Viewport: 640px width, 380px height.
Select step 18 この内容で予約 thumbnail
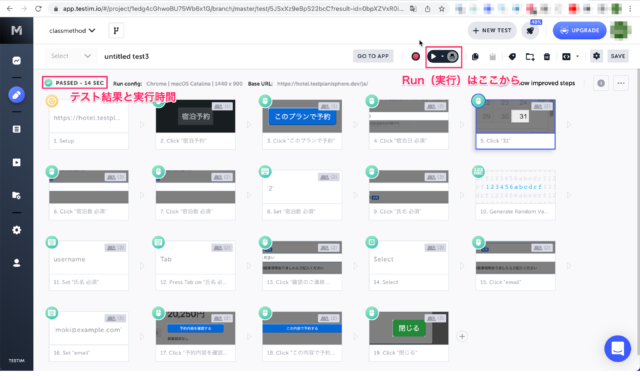[x=302, y=336]
